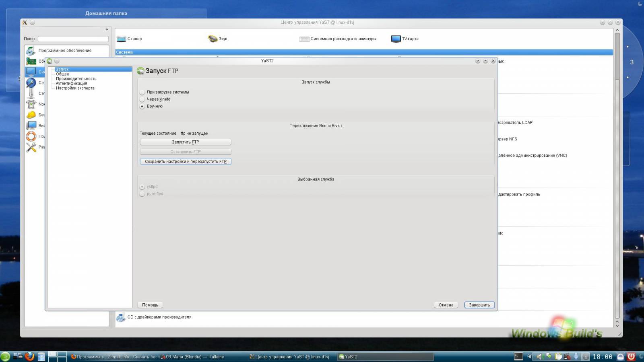The height and width of the screenshot is (362, 644).
Task: Select the virtualization computer category icon
Action: (31, 125)
